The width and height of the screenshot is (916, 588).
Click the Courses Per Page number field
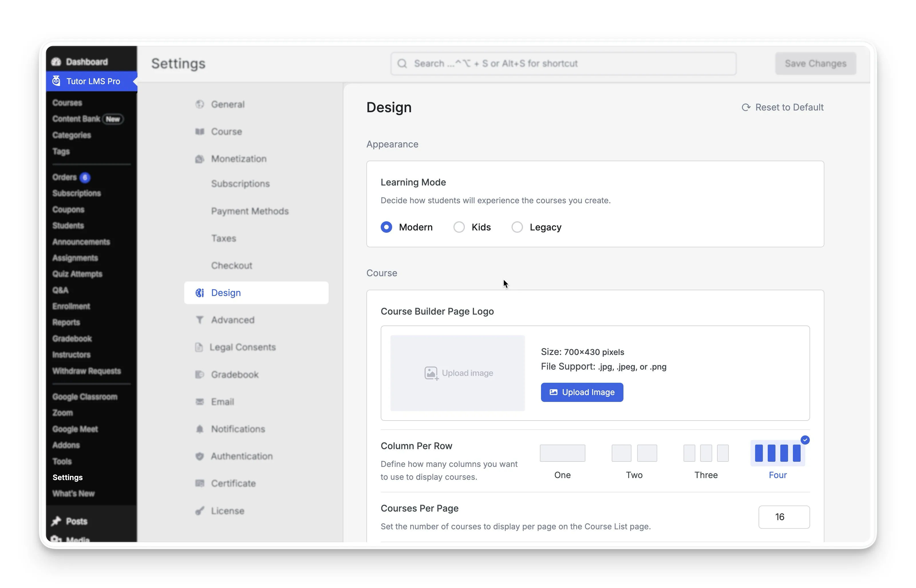click(x=784, y=517)
